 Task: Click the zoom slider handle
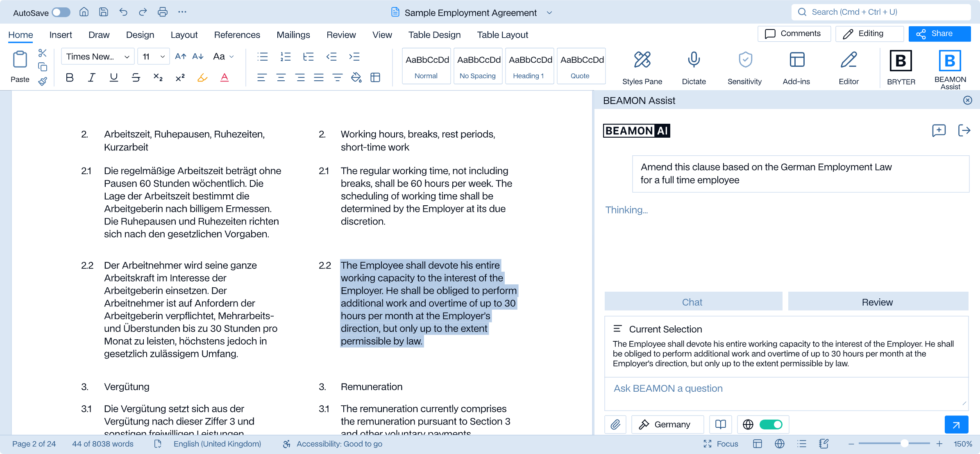tap(904, 443)
